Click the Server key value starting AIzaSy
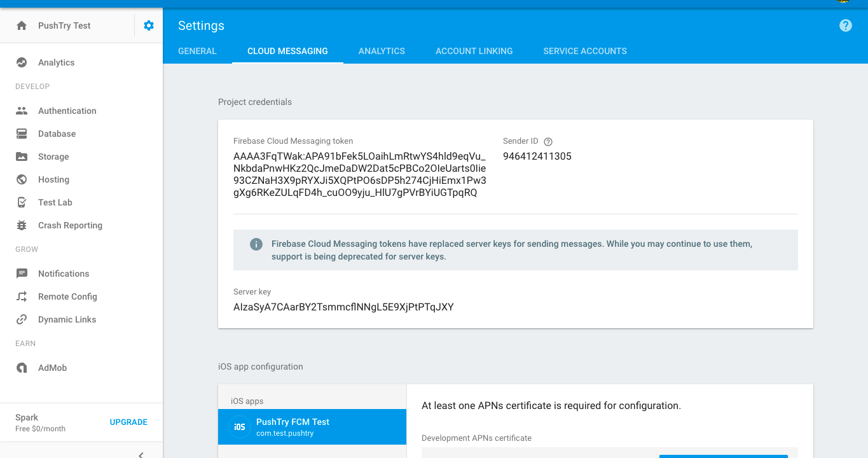868x458 pixels. (343, 307)
